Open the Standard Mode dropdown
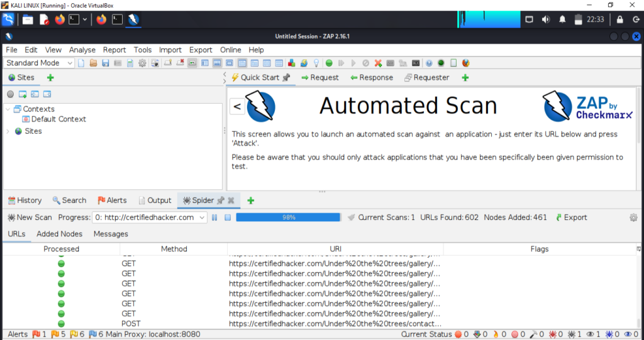Image resolution: width=644 pixels, height=340 pixels. 38,63
